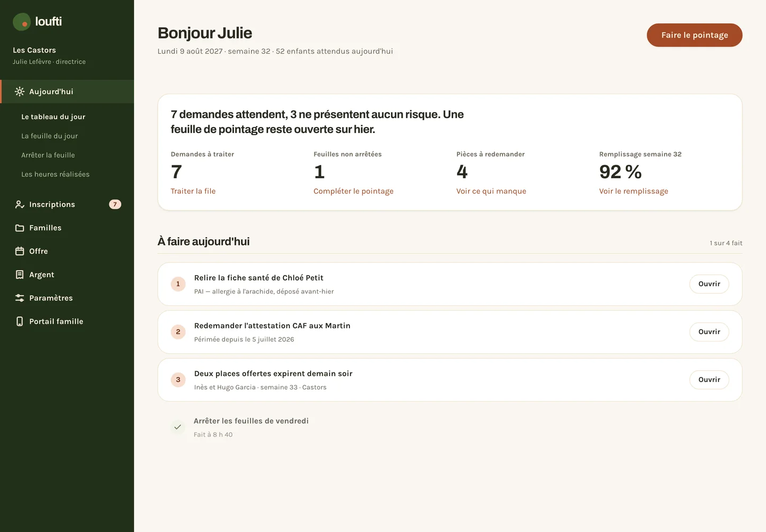Open the expiring places offertes task
Viewport: 766px width, 532px height.
point(709,380)
